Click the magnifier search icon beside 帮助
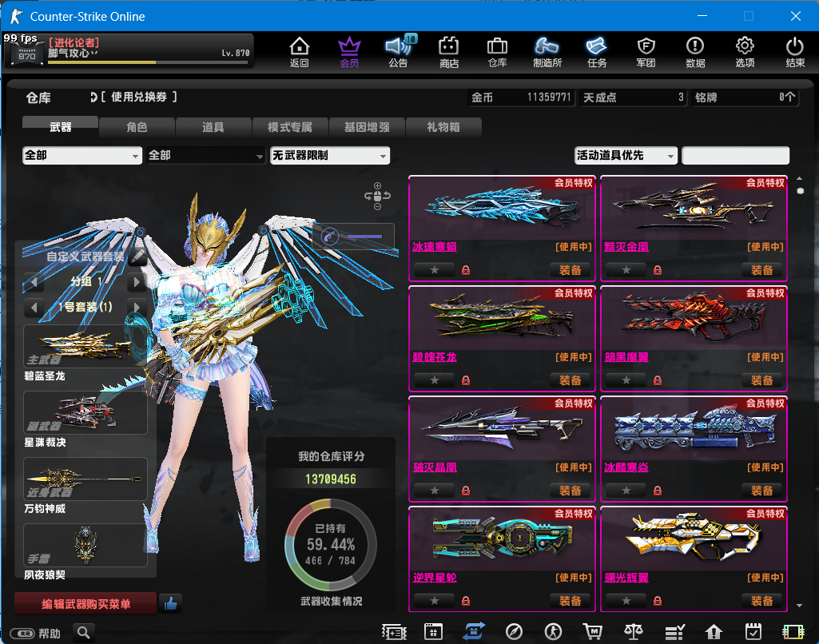This screenshot has height=644, width=819. (x=84, y=633)
